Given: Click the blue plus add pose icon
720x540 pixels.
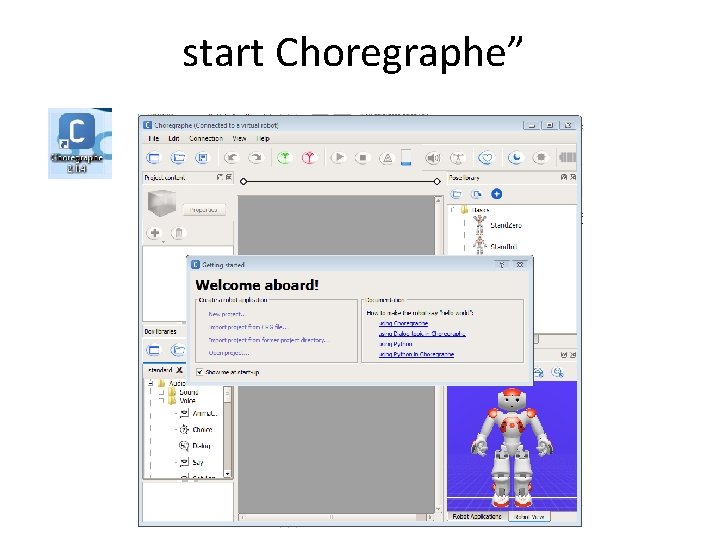Looking at the screenshot, I should tap(496, 194).
